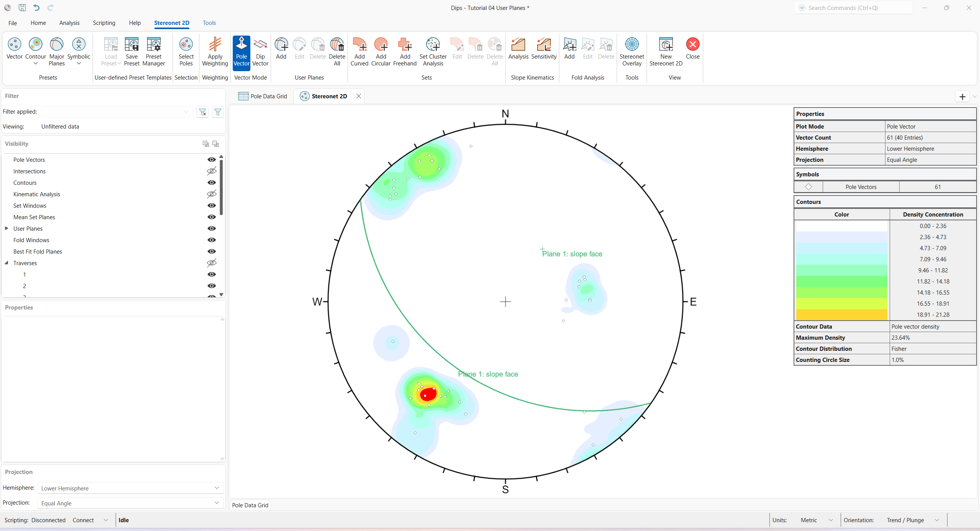Screen dimensions: 980x531
Task: Click the red maximum density contour swatch
Action: [x=841, y=315]
